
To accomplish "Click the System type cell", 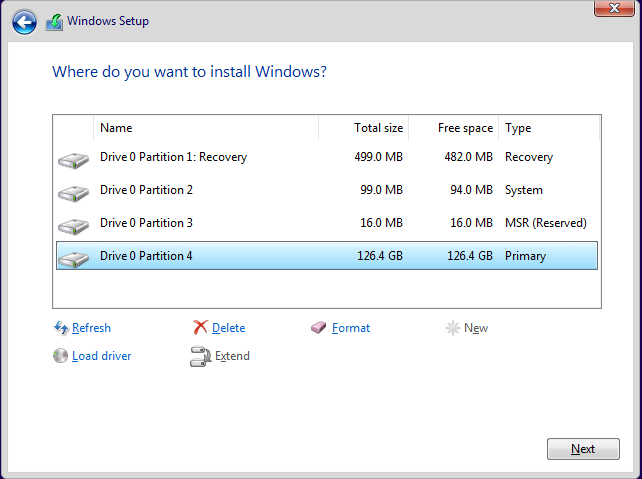I will click(524, 190).
